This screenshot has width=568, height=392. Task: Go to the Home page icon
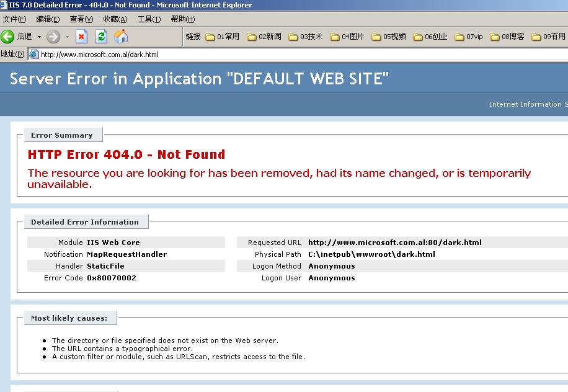click(121, 37)
